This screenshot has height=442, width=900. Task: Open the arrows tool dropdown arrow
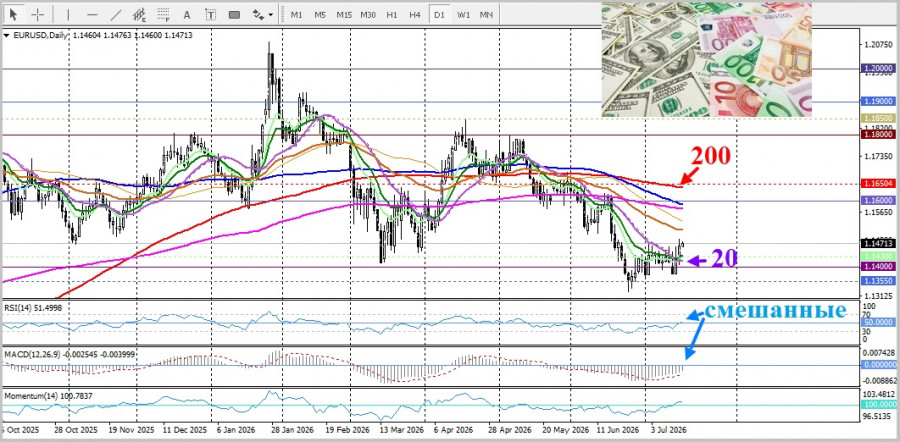270,15
